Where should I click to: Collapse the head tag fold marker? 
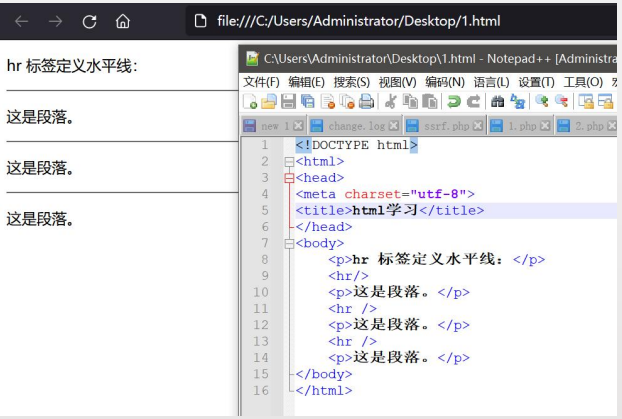(x=289, y=178)
